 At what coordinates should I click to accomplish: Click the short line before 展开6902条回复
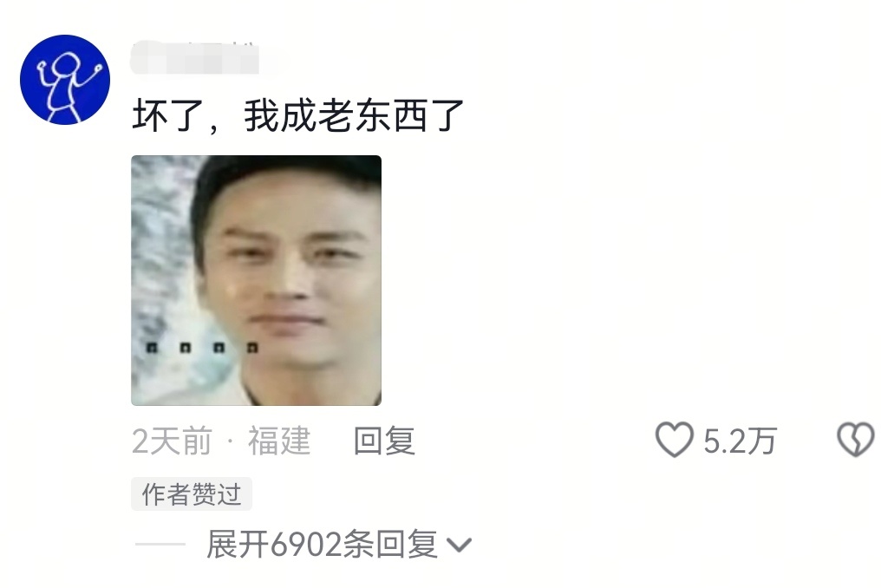(x=160, y=544)
